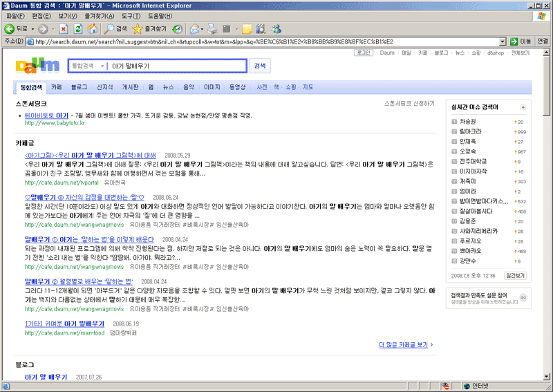This screenshot has height=392, width=553.
Task: Click the 전주대학교 trending keyword
Action: [x=473, y=161]
